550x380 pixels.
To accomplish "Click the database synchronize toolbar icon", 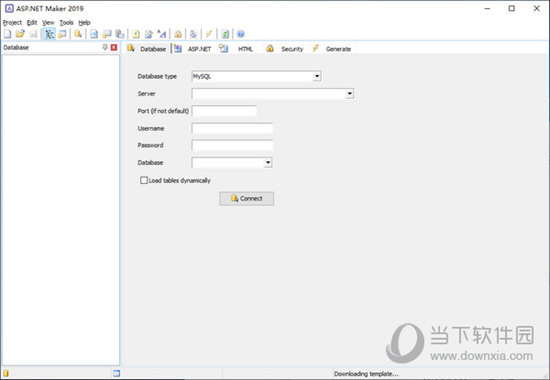I will [78, 34].
